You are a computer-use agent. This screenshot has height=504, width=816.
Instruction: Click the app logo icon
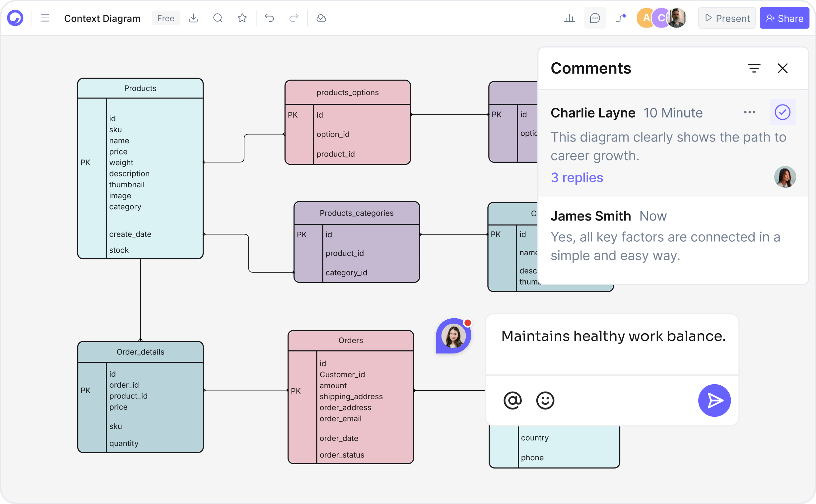15,18
